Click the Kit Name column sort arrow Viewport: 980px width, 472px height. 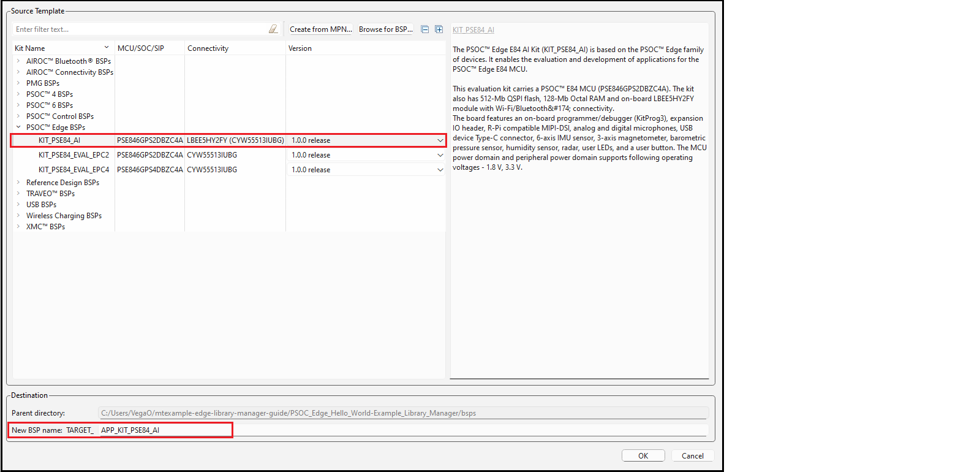[107, 48]
